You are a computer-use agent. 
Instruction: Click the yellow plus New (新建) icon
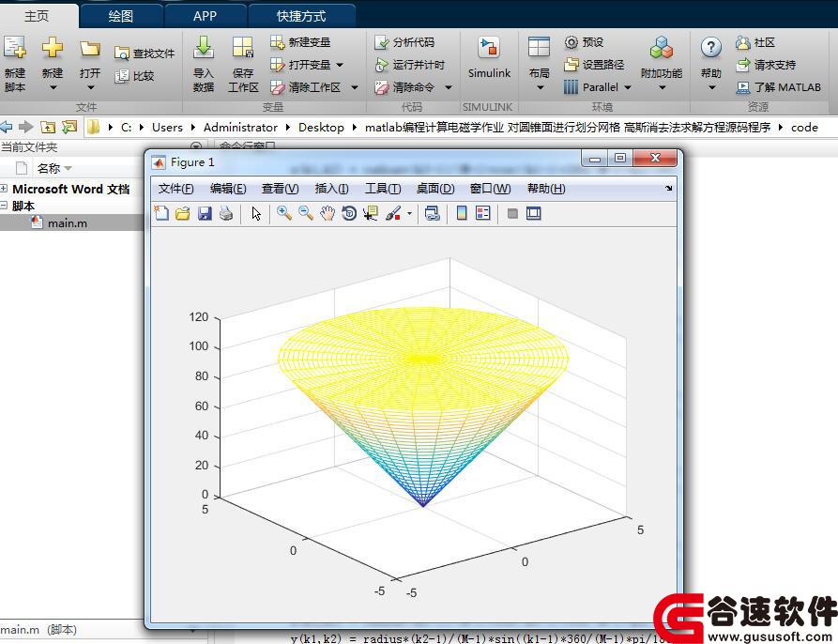53,48
